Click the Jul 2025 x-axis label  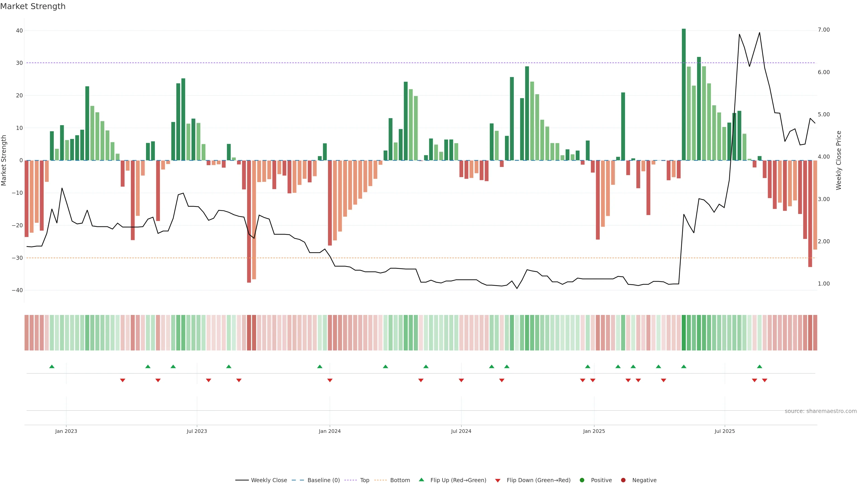coord(724,431)
